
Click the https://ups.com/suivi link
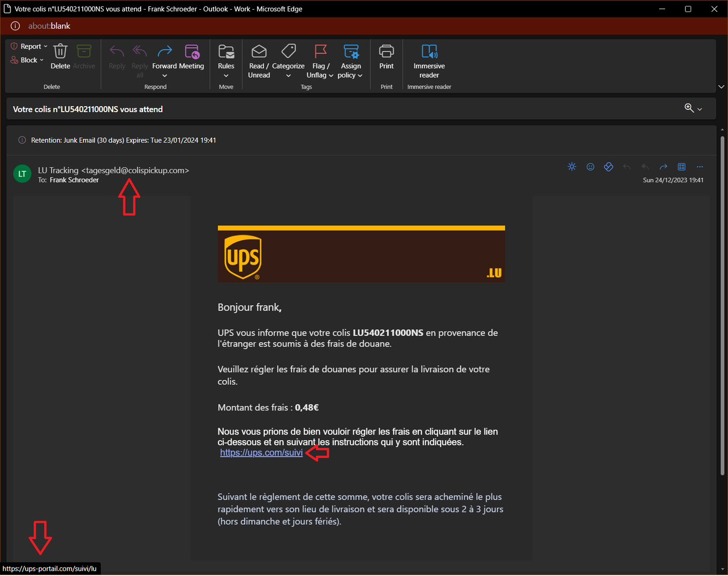pos(261,453)
